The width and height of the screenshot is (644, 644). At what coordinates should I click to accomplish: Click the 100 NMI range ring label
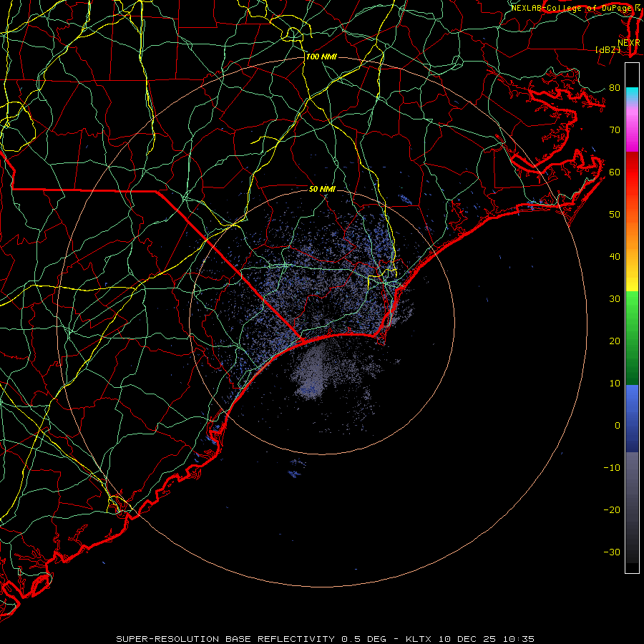(x=321, y=57)
